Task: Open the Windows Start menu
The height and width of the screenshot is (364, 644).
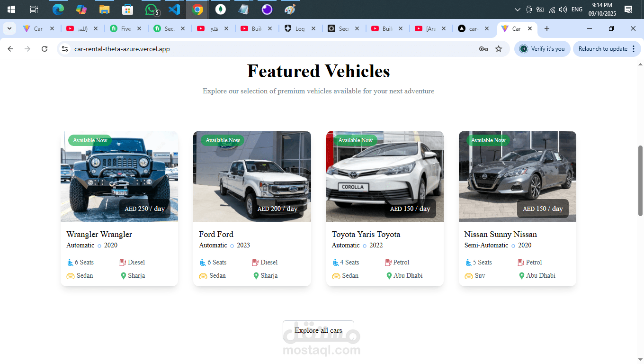Action: 11,9
